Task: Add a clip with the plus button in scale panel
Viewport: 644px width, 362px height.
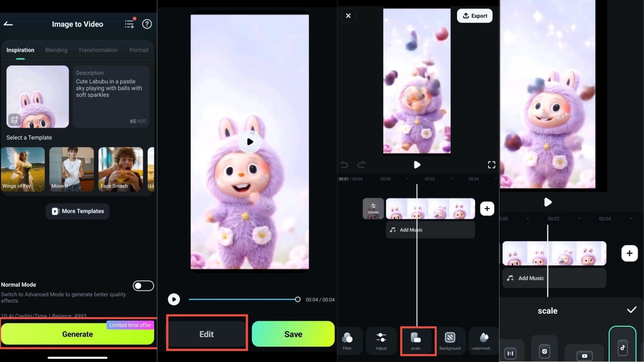Action: [x=629, y=253]
